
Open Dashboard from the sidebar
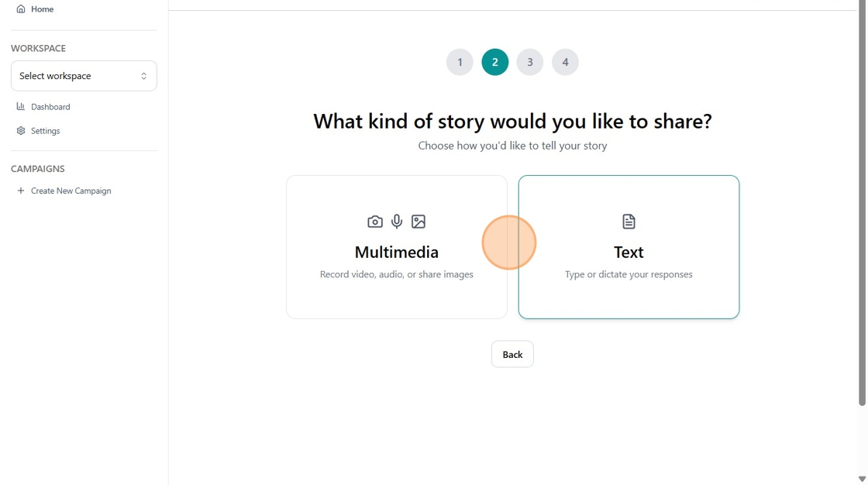tap(50, 107)
